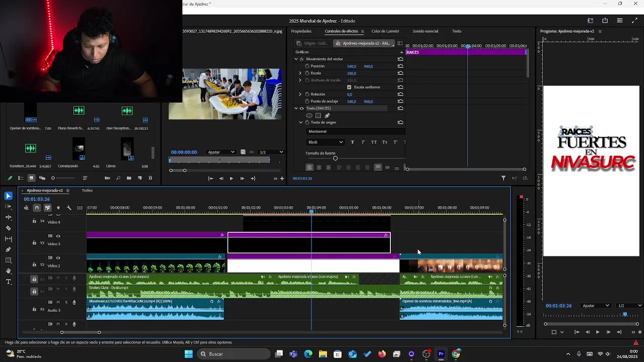This screenshot has width=644, height=362.
Task: Solo the Audio 3 track
Action: [x=66, y=302]
